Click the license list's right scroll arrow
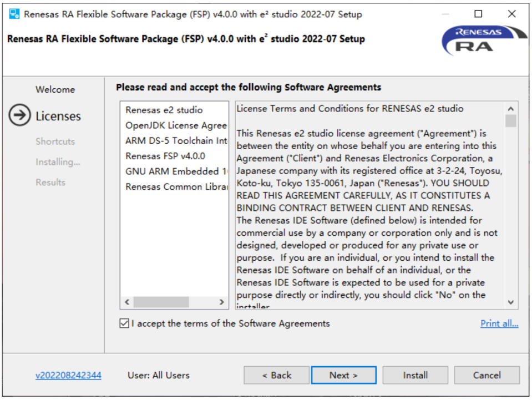This screenshot has height=400, width=532. tap(221, 302)
